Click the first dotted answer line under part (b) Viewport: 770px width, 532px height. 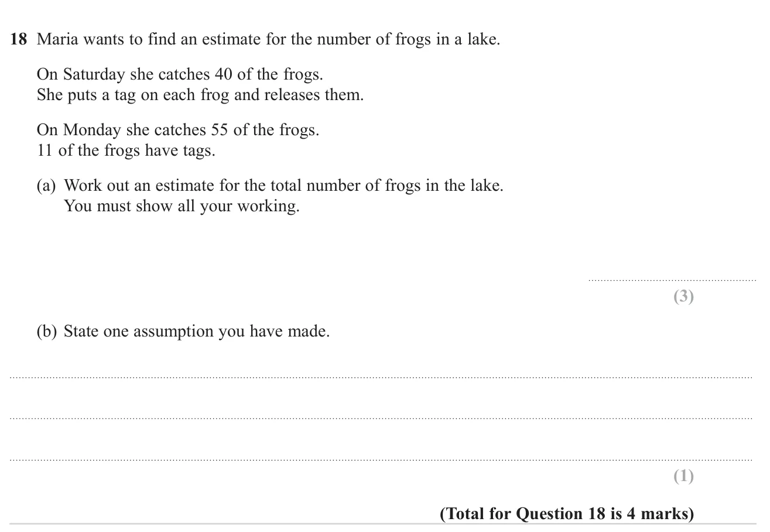[381, 378]
